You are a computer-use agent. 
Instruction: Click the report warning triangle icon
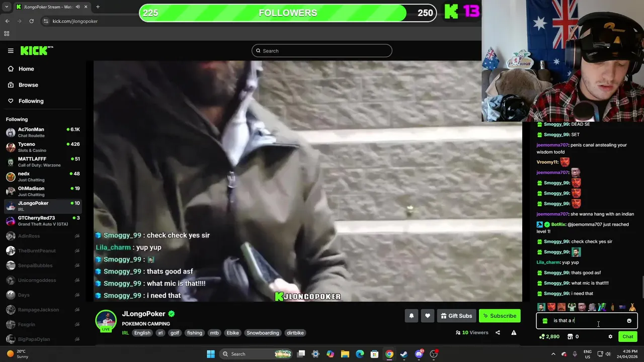pyautogui.click(x=514, y=332)
